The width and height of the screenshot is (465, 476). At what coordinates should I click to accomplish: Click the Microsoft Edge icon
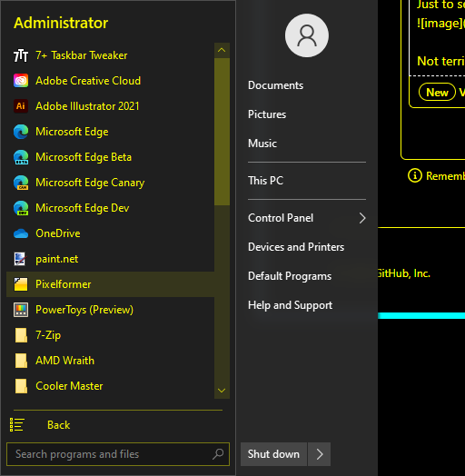click(x=21, y=132)
